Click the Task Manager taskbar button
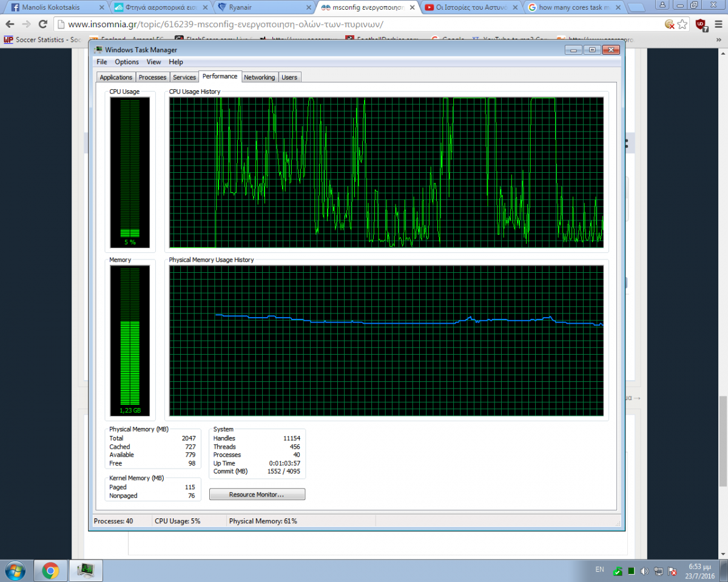This screenshot has width=728, height=582. point(86,570)
